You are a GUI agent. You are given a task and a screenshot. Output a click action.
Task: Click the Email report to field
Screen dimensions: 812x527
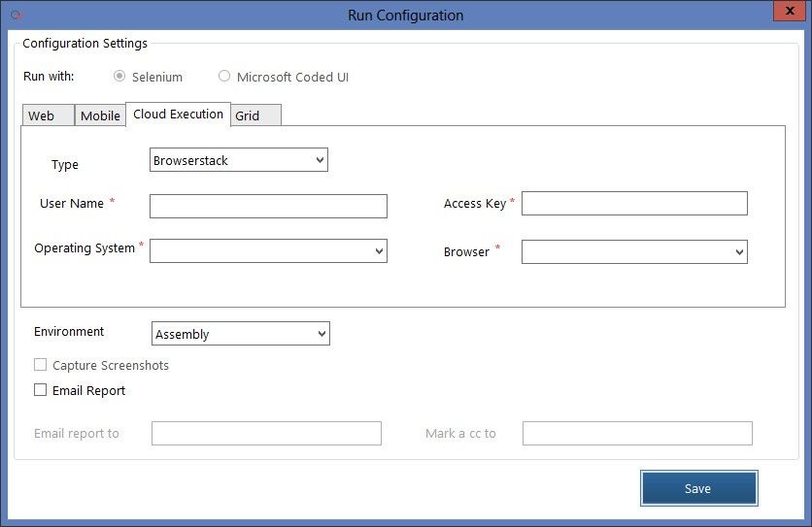267,433
